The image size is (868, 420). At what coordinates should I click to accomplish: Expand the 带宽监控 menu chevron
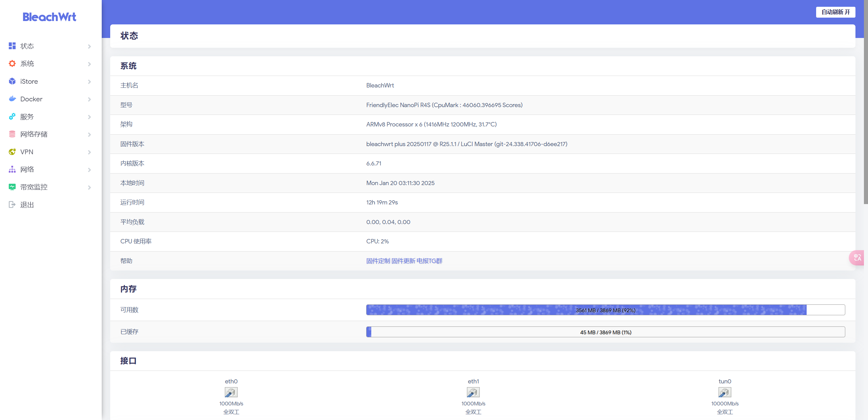tap(90, 187)
